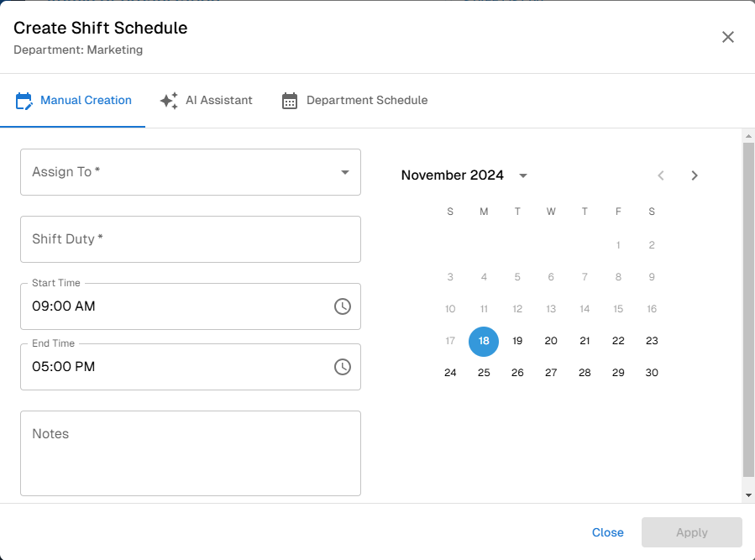Switch to the Department Schedule tab

354,100
